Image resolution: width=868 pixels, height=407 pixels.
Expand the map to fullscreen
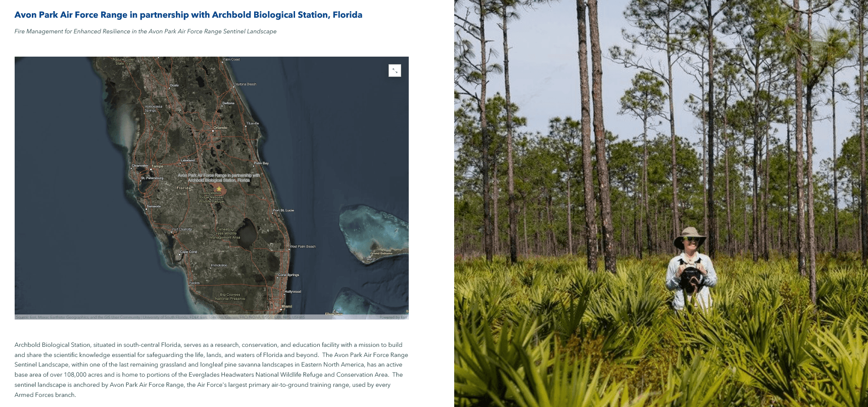[395, 71]
